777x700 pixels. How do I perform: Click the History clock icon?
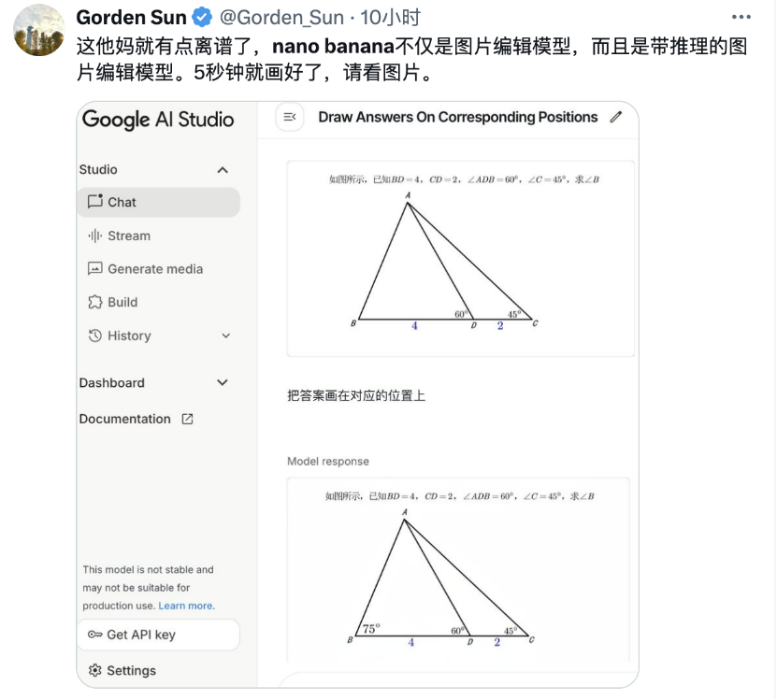click(x=94, y=336)
